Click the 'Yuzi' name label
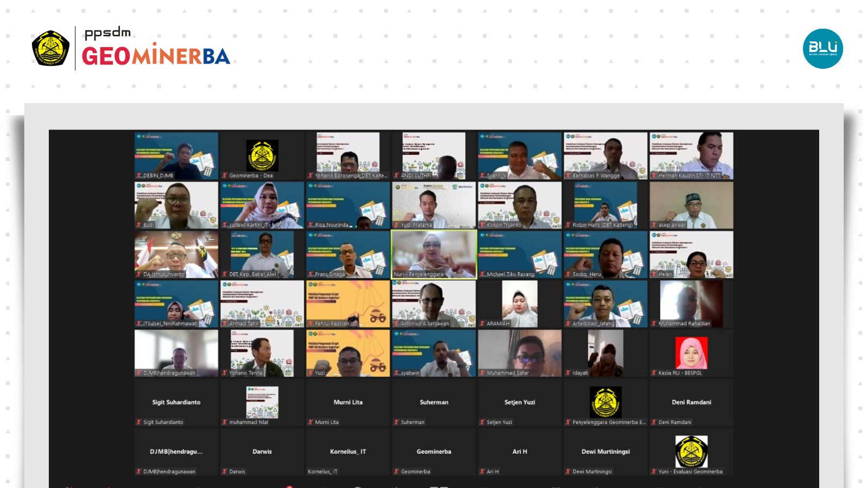This screenshot has height=488, width=868. [320, 373]
